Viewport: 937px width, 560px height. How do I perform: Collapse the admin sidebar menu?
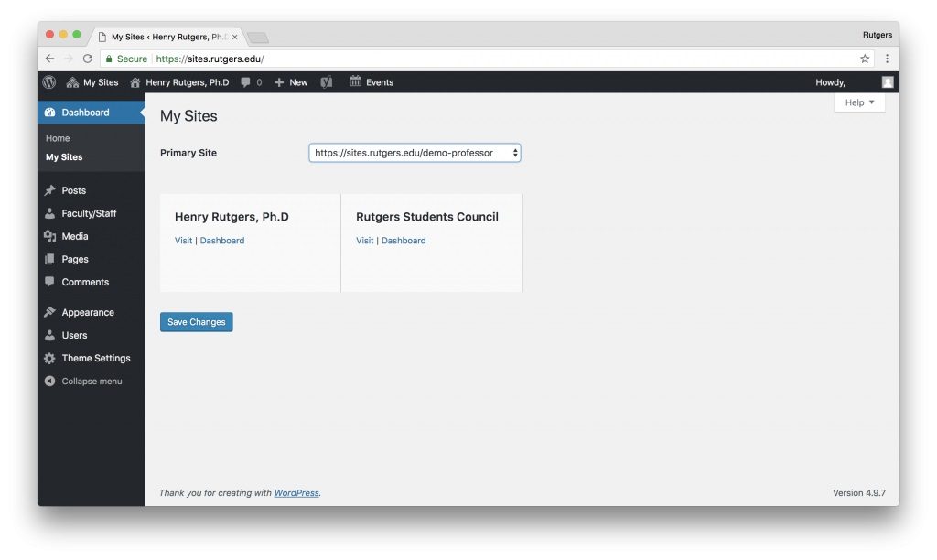[x=50, y=381]
